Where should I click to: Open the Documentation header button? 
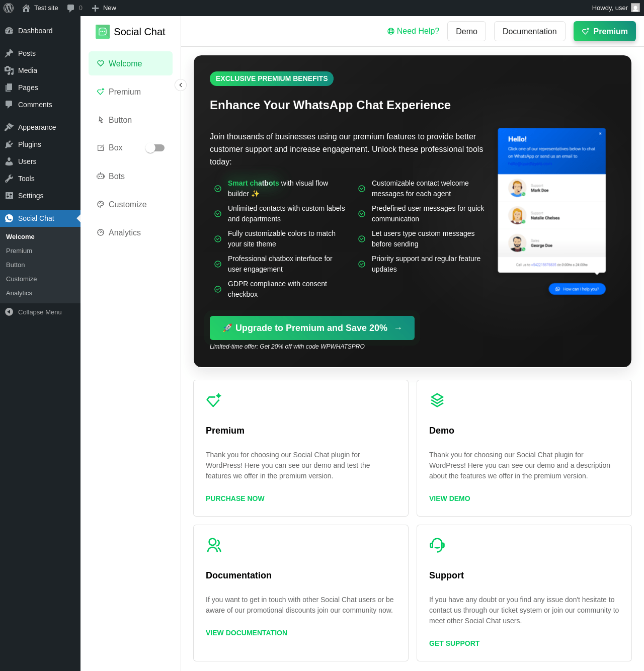530,31
